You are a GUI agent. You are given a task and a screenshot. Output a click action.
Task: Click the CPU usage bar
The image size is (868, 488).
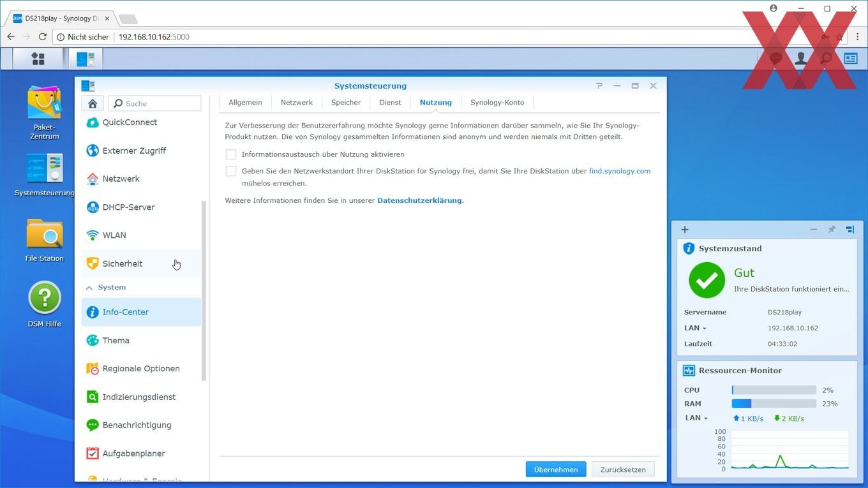point(774,390)
